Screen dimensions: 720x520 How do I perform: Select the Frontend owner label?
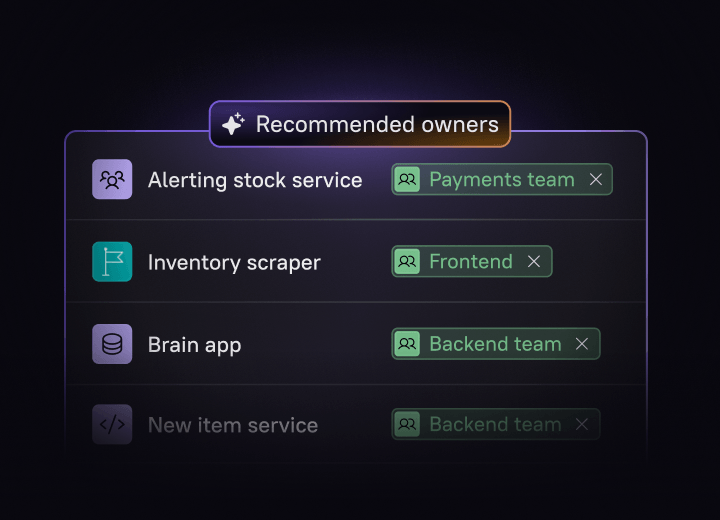tap(471, 261)
